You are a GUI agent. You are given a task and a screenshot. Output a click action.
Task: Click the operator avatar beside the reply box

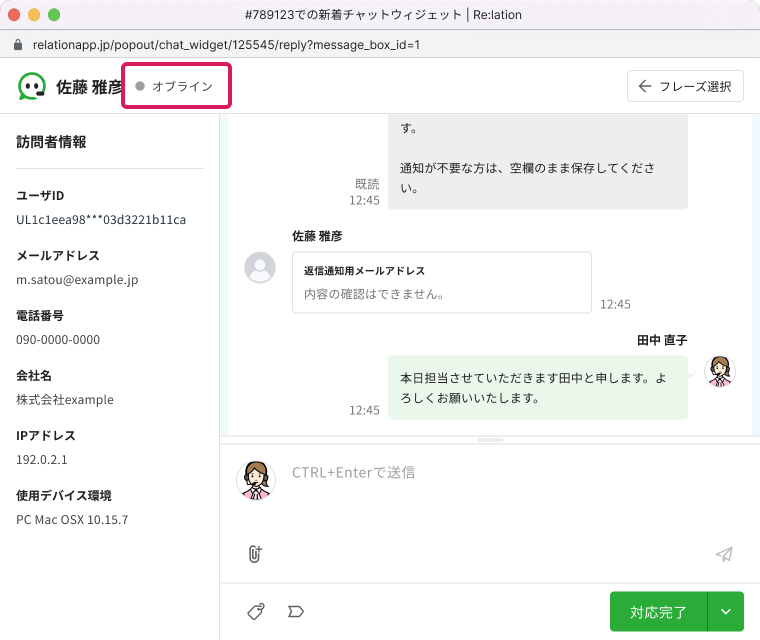pyautogui.click(x=256, y=480)
